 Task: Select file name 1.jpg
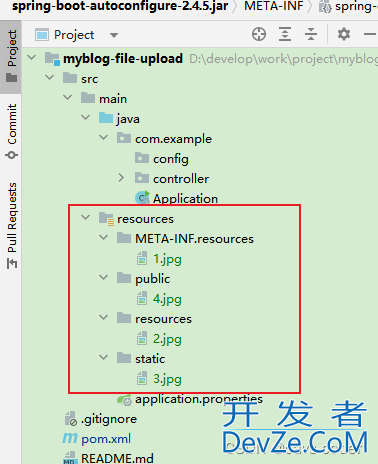coord(167,259)
